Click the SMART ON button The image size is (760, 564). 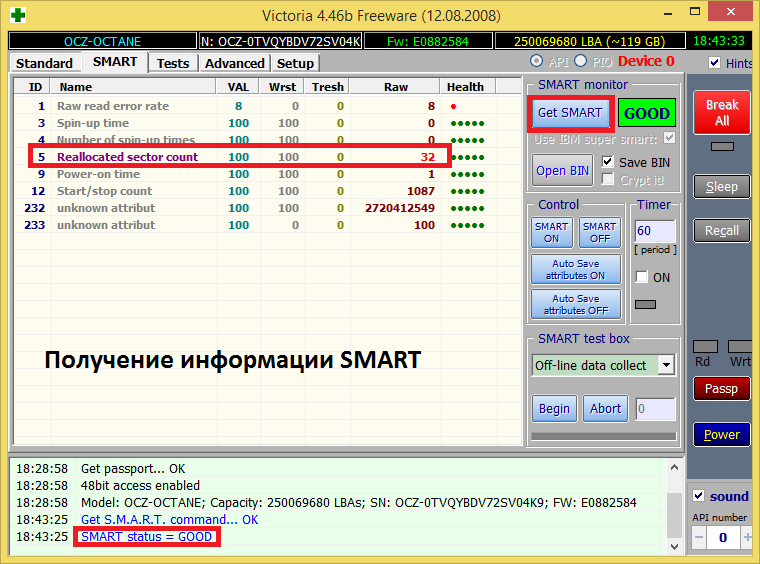click(552, 233)
